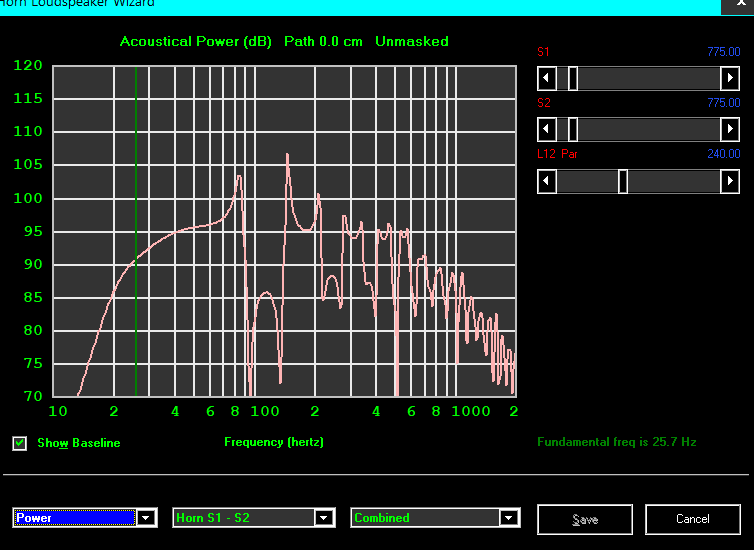The width and height of the screenshot is (754, 550).
Task: Click the S2 slider thumb
Action: (573, 129)
